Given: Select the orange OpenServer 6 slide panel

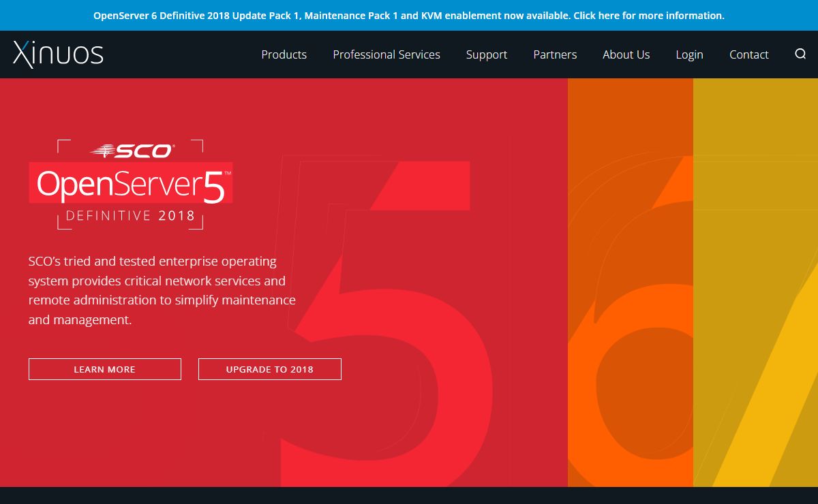Looking at the screenshot, I should coord(631,283).
